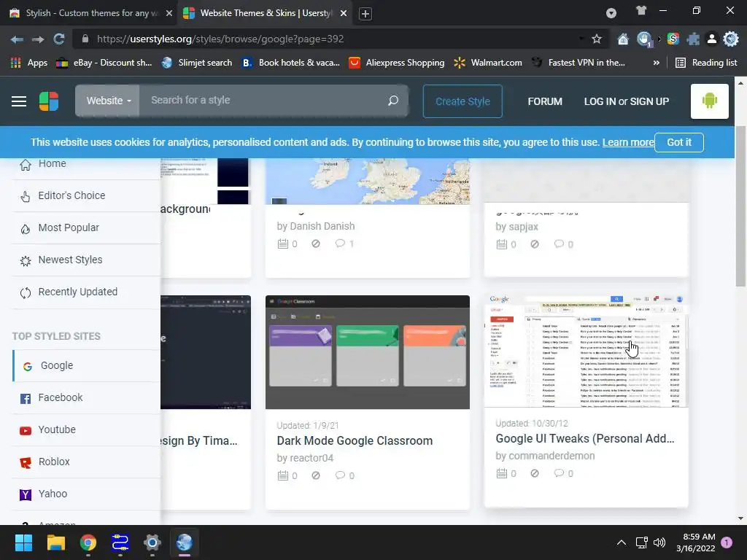Click rating icon on commanderdemon card
Image resolution: width=747 pixels, height=560 pixels.
pos(535,473)
